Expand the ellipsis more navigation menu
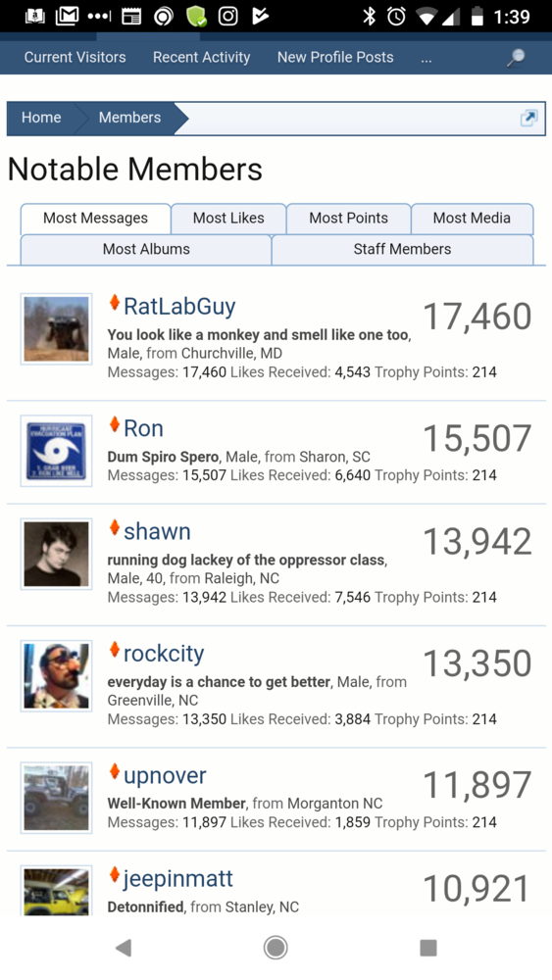Viewport: 552px width, 980px height. pos(427,58)
